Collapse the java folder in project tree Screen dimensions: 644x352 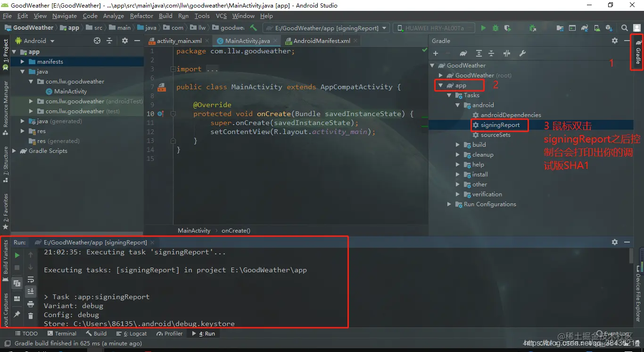(x=22, y=72)
